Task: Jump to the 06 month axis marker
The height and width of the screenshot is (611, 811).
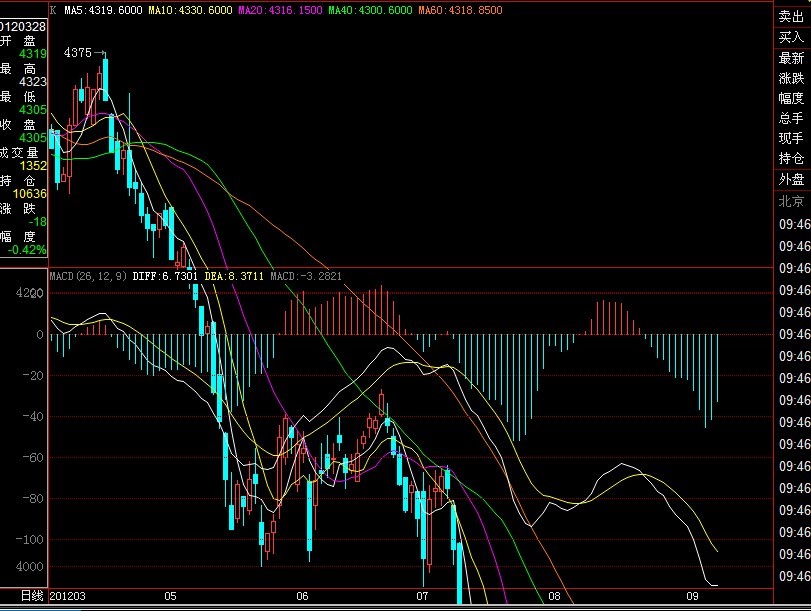Action: 303,595
